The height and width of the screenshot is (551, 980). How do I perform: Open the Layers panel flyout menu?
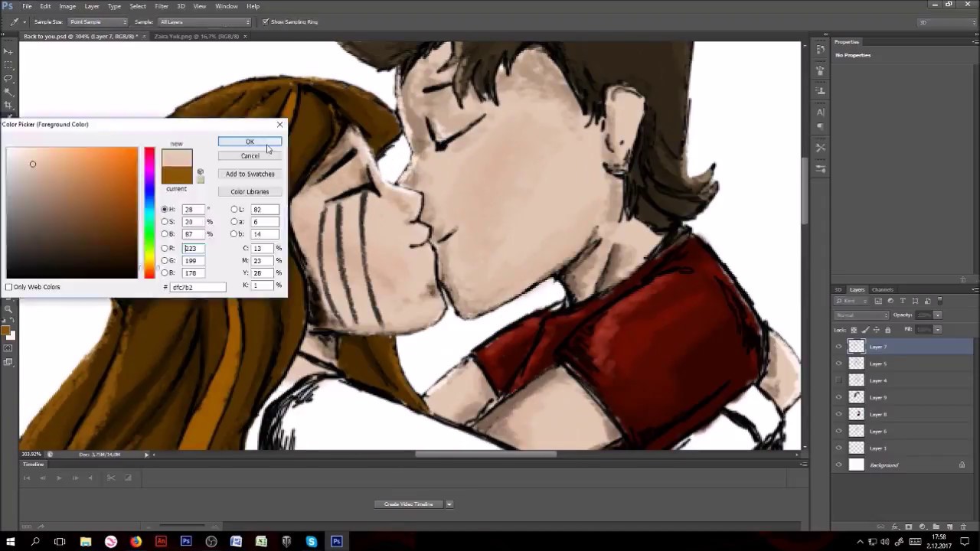(x=975, y=290)
